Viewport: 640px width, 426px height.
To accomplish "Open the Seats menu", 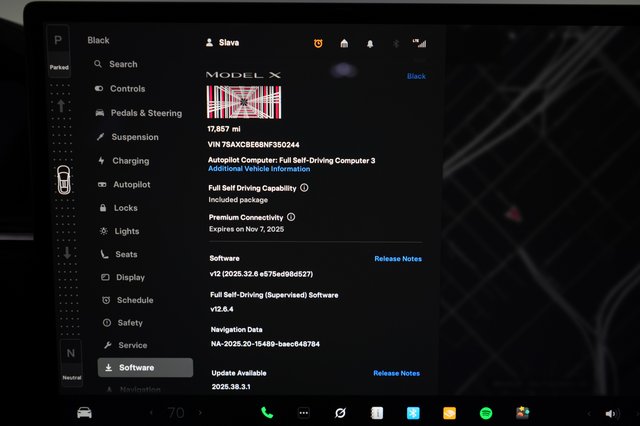I will [119, 254].
